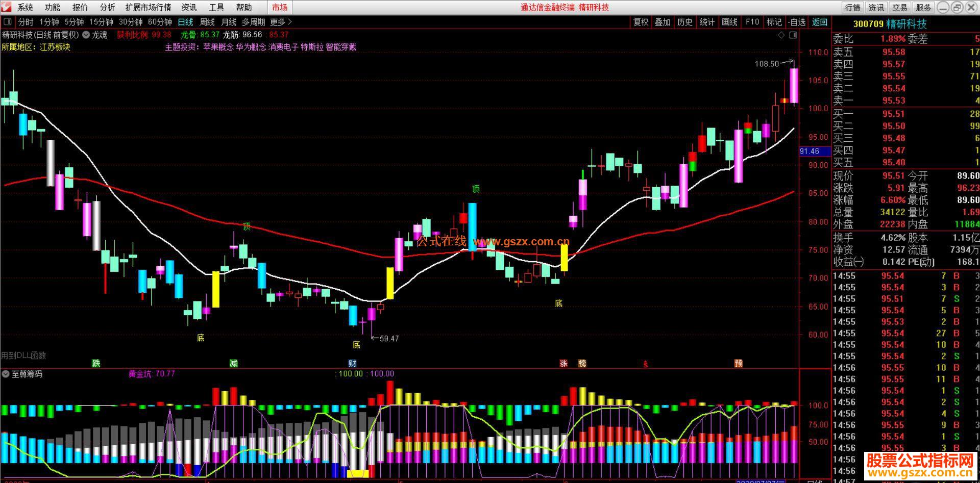Select the 周线 period
The image size is (980, 483).
pos(207,22)
